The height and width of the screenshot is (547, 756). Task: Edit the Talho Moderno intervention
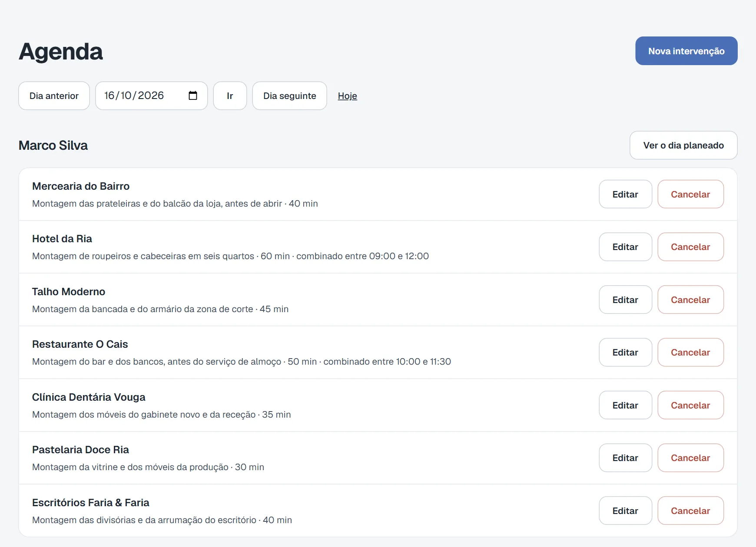[x=625, y=300]
